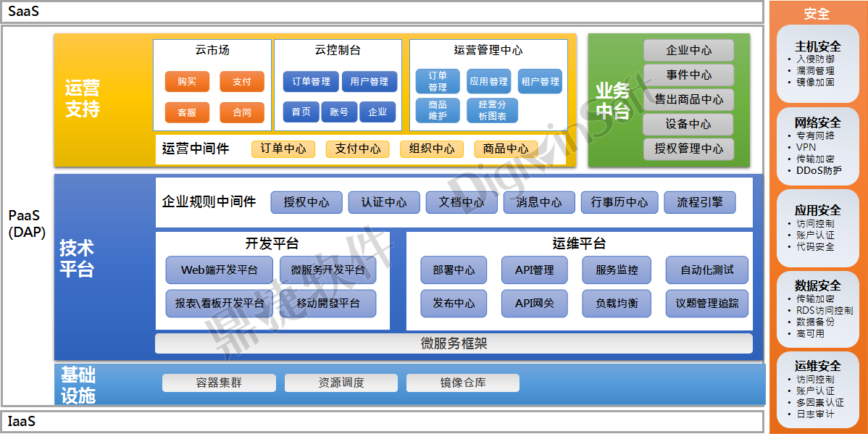Screen dimensions: 868x434
Task: Open the 运营管理中心 panel header
Action: [x=489, y=51]
